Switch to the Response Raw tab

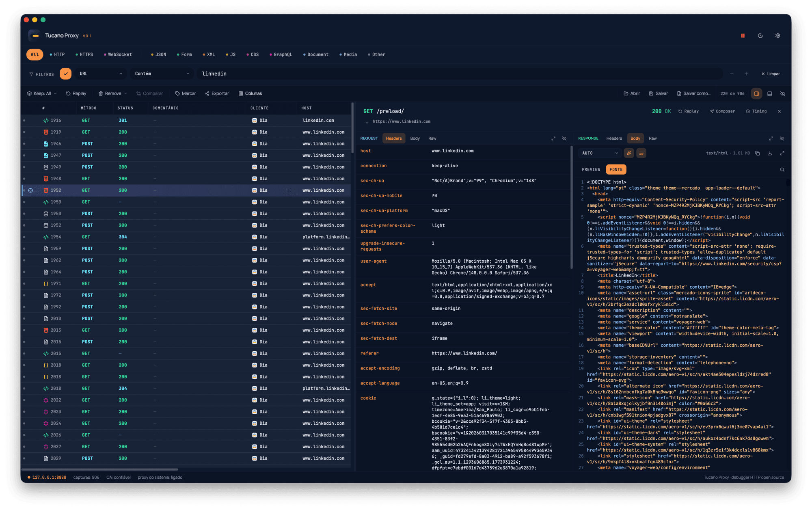click(x=652, y=138)
